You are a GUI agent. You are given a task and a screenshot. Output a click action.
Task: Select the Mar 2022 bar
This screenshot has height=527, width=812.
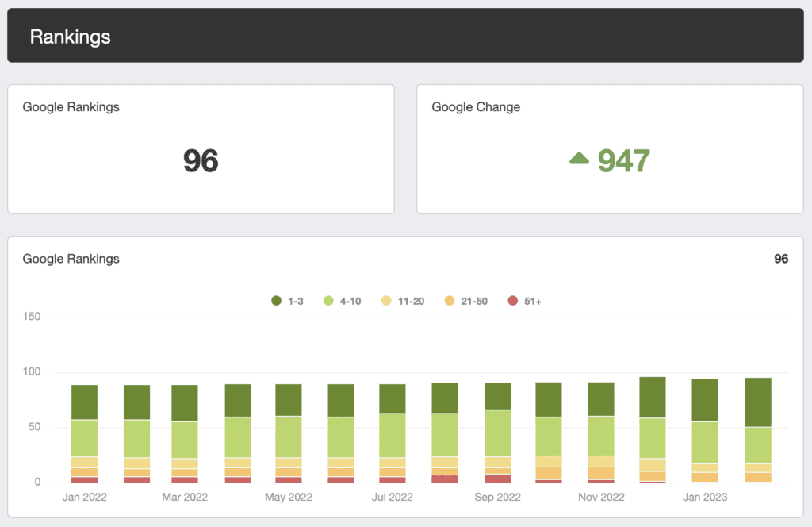coord(185,433)
